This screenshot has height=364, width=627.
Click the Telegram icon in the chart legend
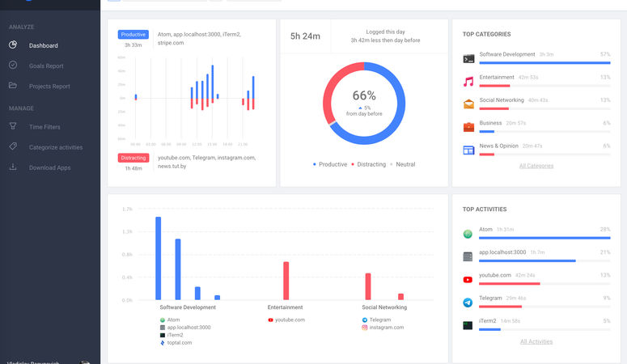pos(364,320)
